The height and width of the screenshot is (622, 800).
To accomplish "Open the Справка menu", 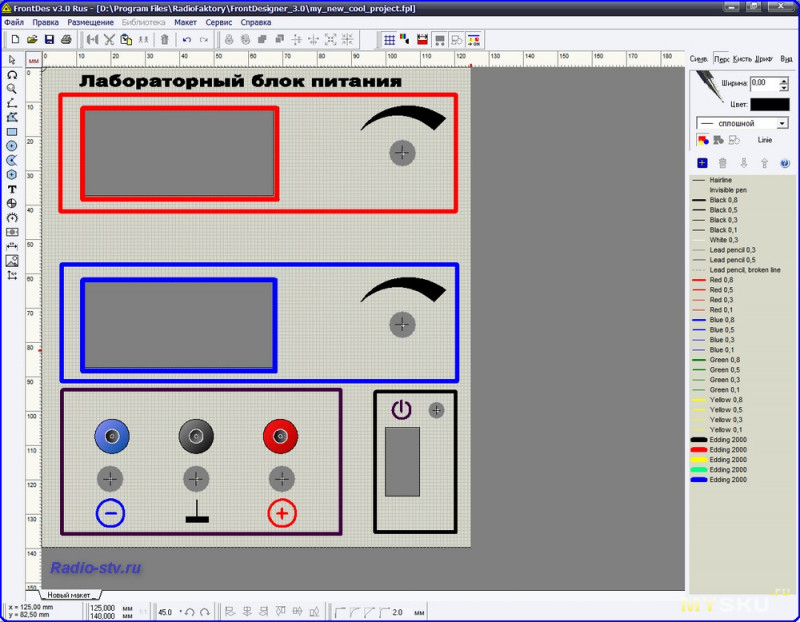I will 256,22.
